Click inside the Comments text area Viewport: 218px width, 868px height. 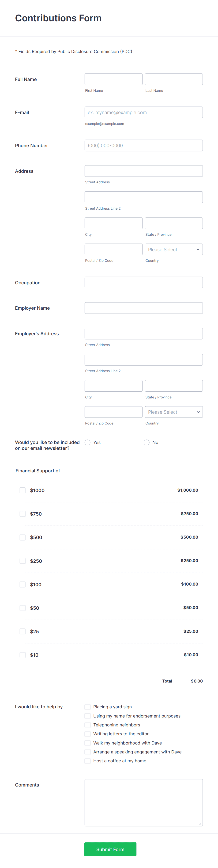(x=143, y=802)
